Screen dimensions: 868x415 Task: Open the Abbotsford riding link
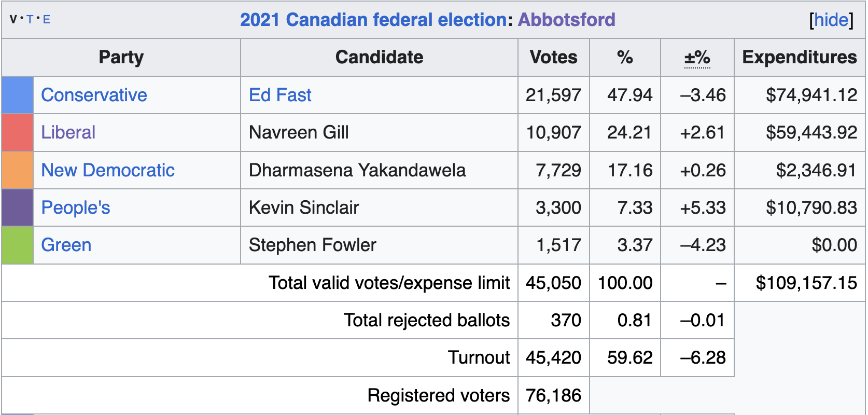566,20
